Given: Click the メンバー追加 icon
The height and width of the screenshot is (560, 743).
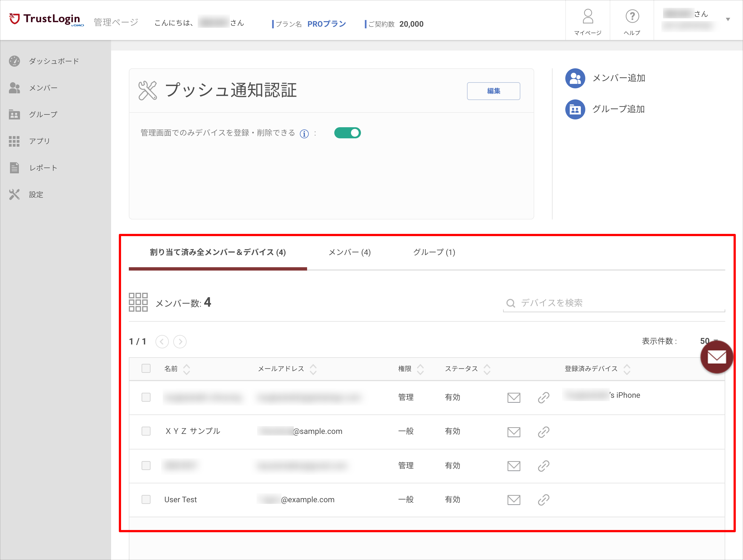Looking at the screenshot, I should coord(575,78).
